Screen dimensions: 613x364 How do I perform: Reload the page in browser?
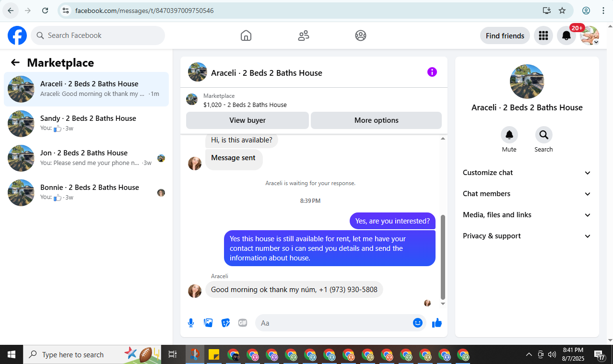click(x=45, y=11)
